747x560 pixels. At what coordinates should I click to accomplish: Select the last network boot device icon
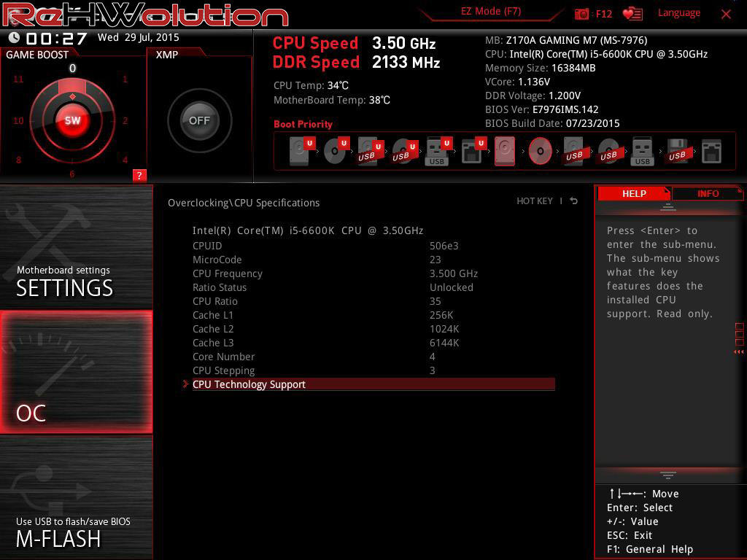tap(711, 152)
